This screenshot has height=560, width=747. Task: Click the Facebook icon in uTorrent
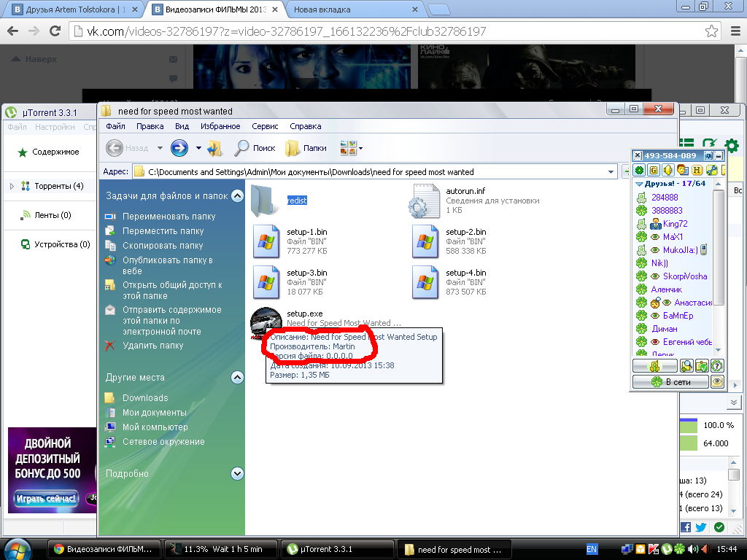coord(686,526)
